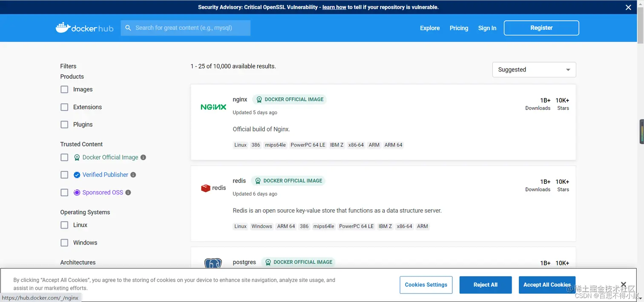This screenshot has width=644, height=302.
Task: Click the Sponsored OSS purple badge icon
Action: click(77, 193)
